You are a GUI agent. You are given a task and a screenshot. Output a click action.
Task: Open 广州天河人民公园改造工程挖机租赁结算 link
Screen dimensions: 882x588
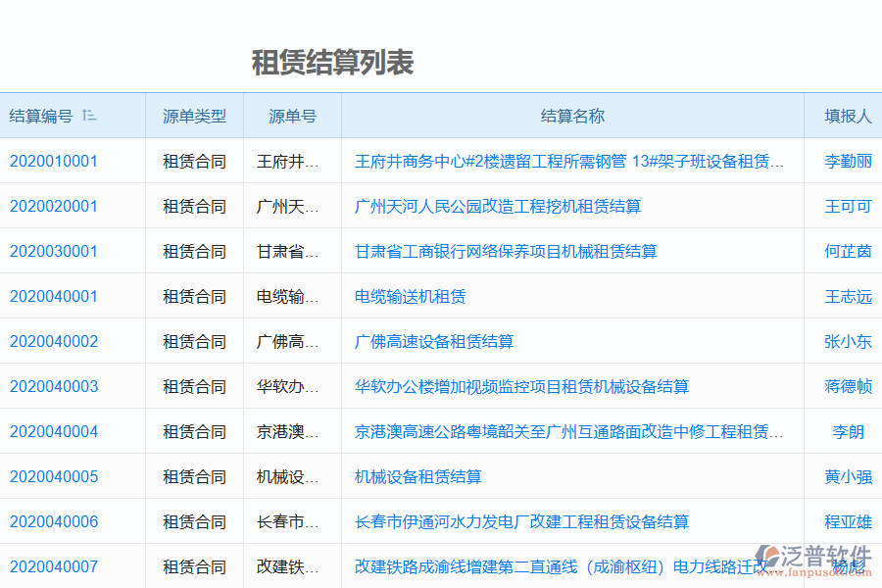point(499,206)
